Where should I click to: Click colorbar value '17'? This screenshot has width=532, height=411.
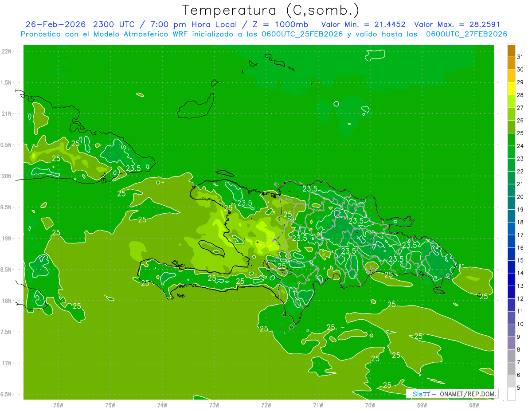(x=520, y=235)
